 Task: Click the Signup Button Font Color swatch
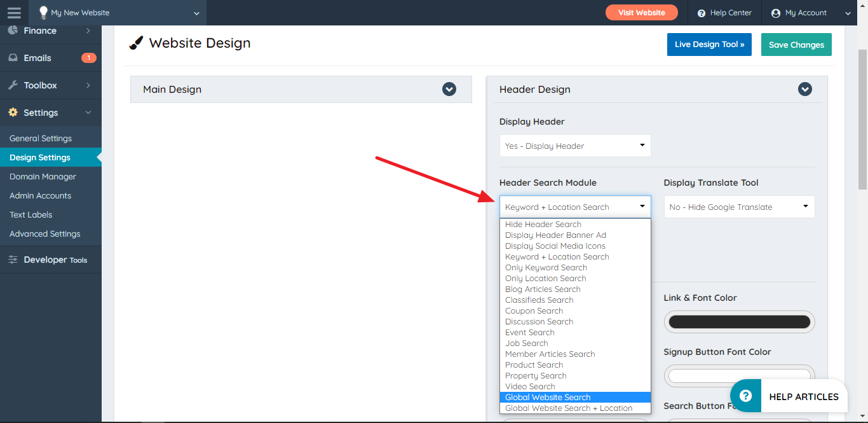tap(740, 376)
